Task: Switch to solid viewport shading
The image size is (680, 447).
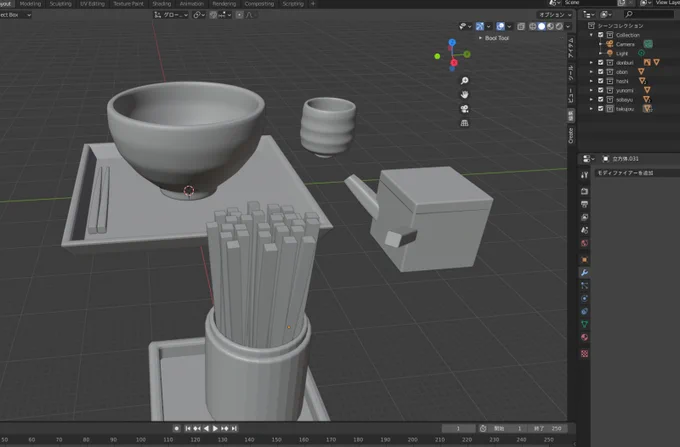Action: [x=542, y=26]
